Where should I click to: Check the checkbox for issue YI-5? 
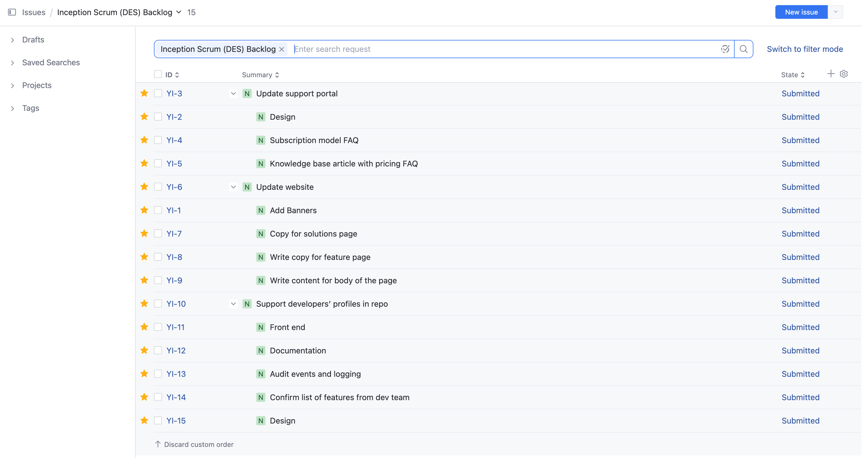click(158, 163)
